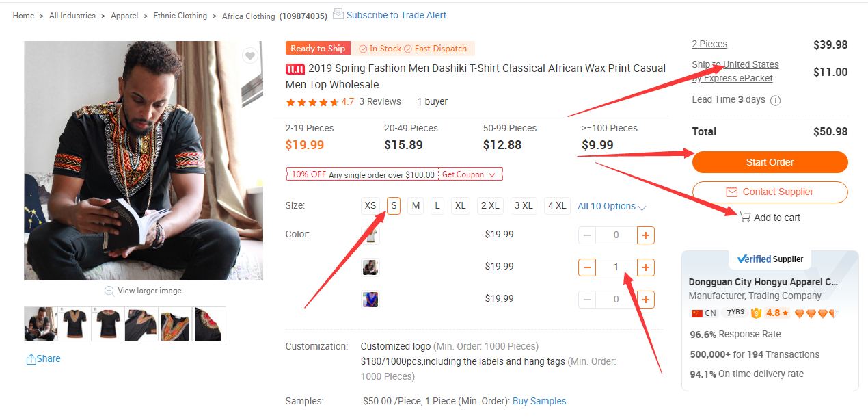Select size XS
This screenshot has width=868, height=418.
click(x=370, y=206)
